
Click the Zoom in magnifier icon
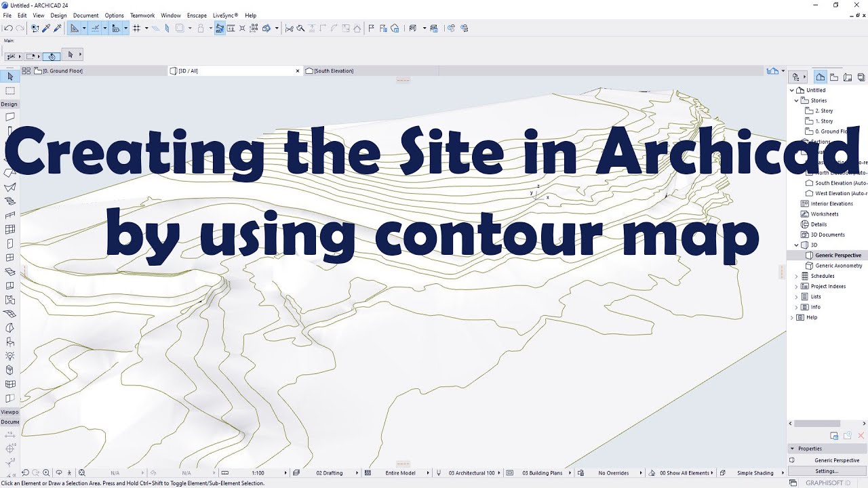coord(46,473)
